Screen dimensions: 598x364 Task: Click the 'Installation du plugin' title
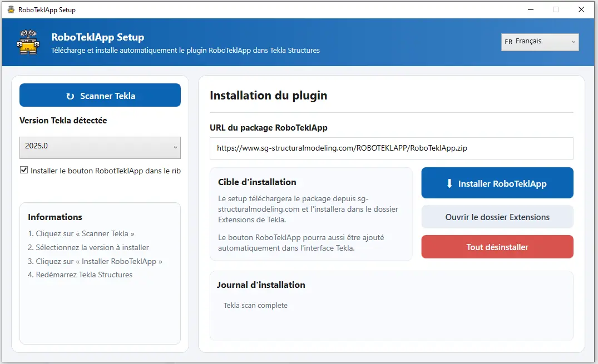(268, 96)
